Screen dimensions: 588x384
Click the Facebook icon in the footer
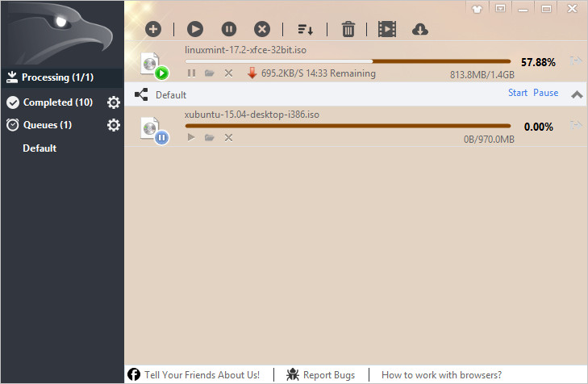coord(134,374)
